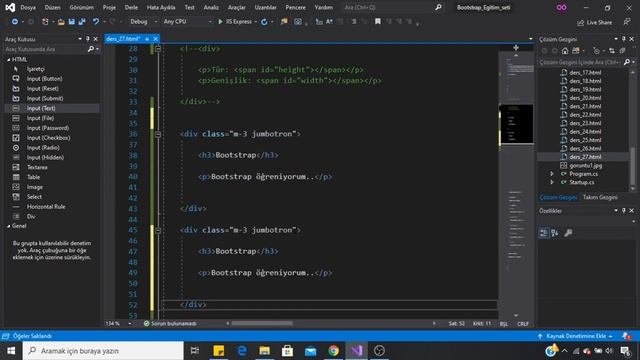The image size is (640, 360).
Task: Expand the Program.cs node
Action: click(552, 174)
